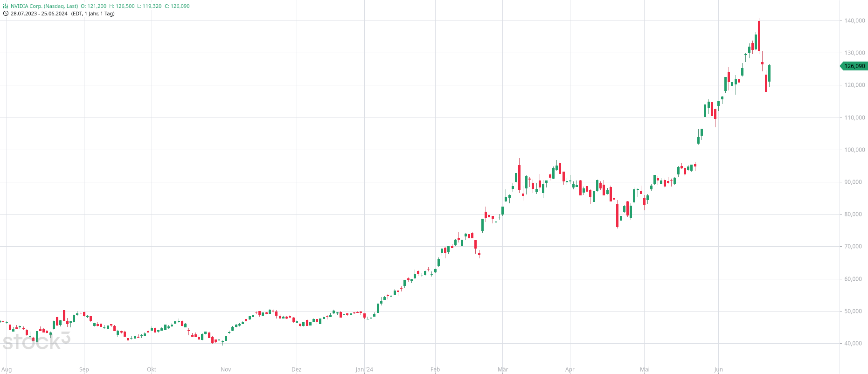Viewport: 868px width, 374px height.
Task: Click the Mär label on time axis
Action: pyautogui.click(x=503, y=369)
